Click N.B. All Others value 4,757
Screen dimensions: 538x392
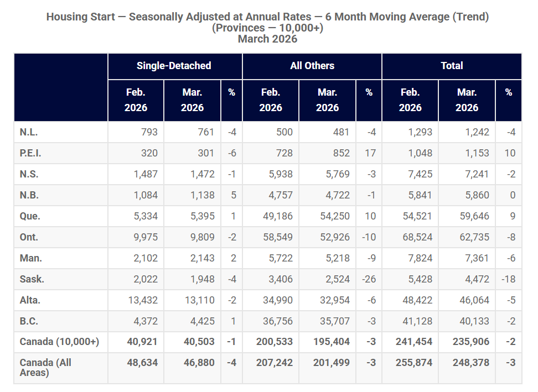click(x=281, y=195)
